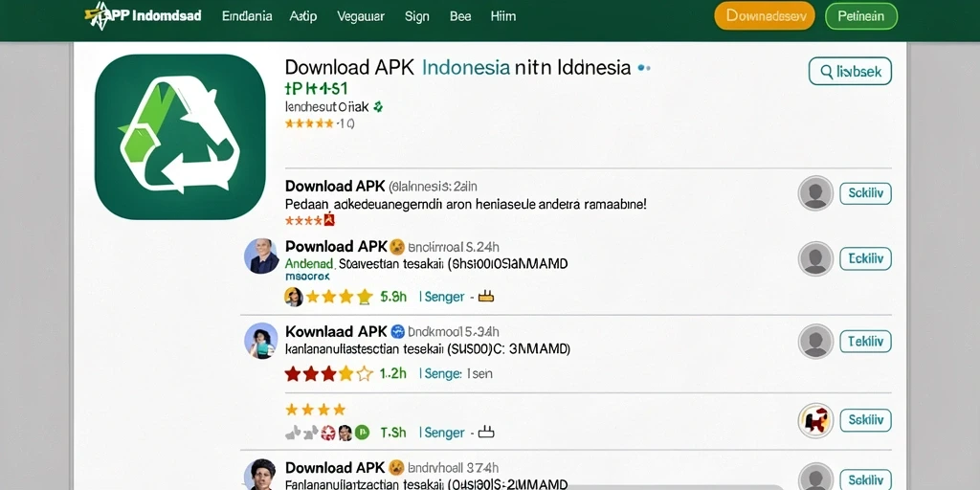This screenshot has height=490, width=980.
Task: Click the red star rating beside 1.2h
Action: click(329, 374)
